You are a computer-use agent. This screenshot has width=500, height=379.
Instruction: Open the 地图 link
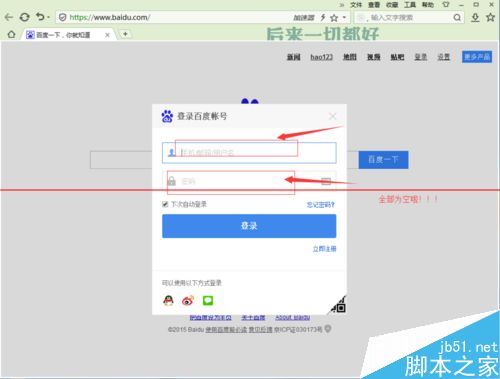click(x=350, y=57)
